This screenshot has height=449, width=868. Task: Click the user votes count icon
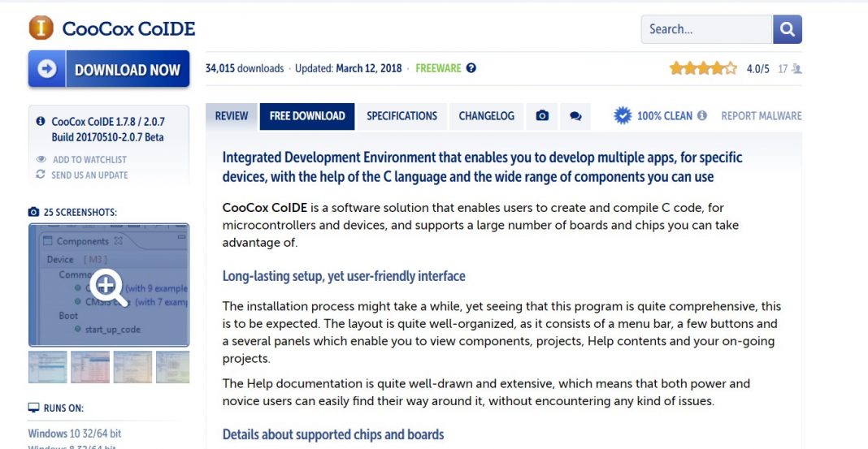click(796, 69)
